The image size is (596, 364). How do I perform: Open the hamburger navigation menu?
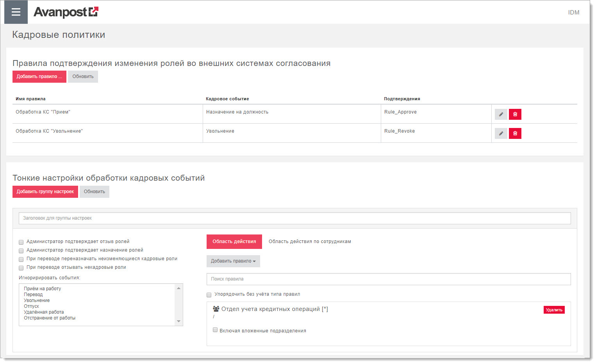[16, 12]
